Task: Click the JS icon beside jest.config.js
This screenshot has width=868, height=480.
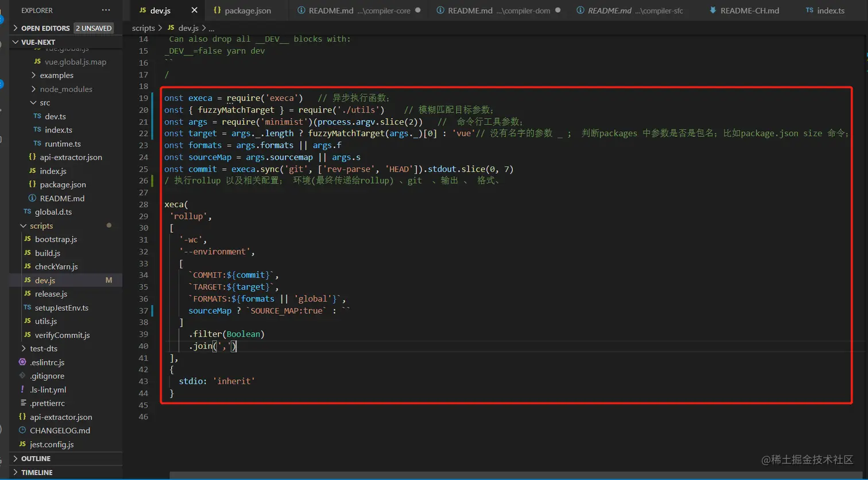Action: 22,444
